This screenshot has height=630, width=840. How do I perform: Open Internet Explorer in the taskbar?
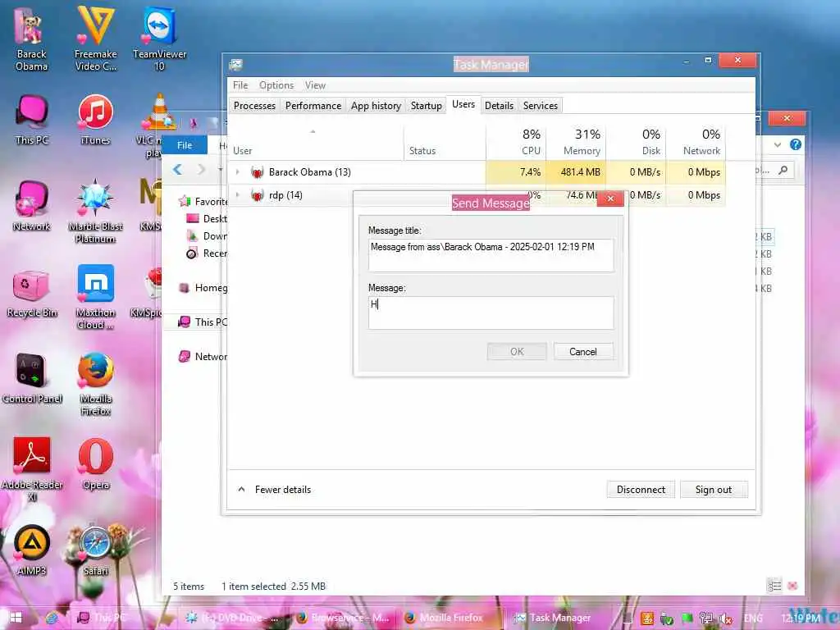pyautogui.click(x=52, y=618)
